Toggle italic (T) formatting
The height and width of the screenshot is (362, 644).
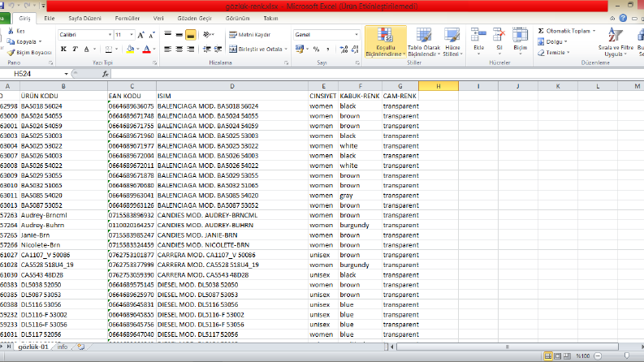coord(75,50)
